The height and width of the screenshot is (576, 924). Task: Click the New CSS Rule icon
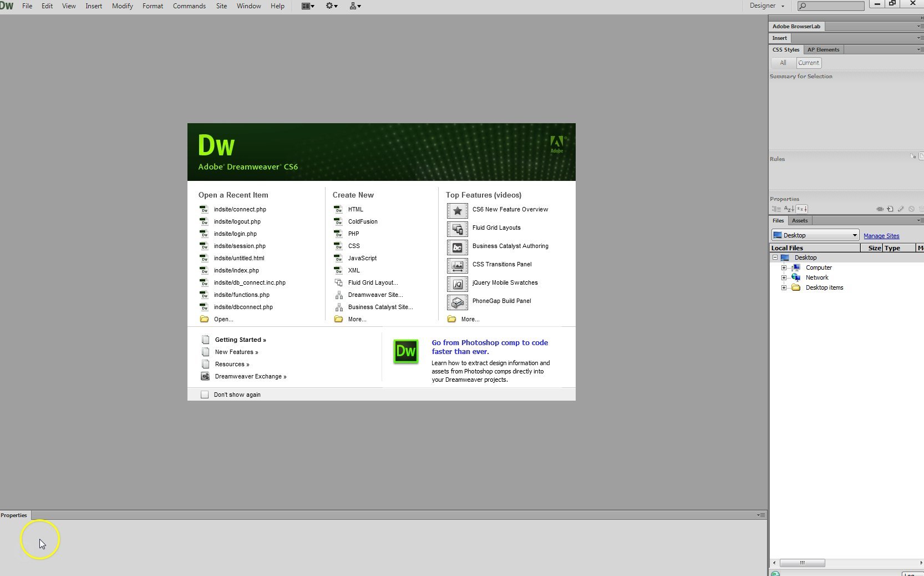[x=890, y=209]
